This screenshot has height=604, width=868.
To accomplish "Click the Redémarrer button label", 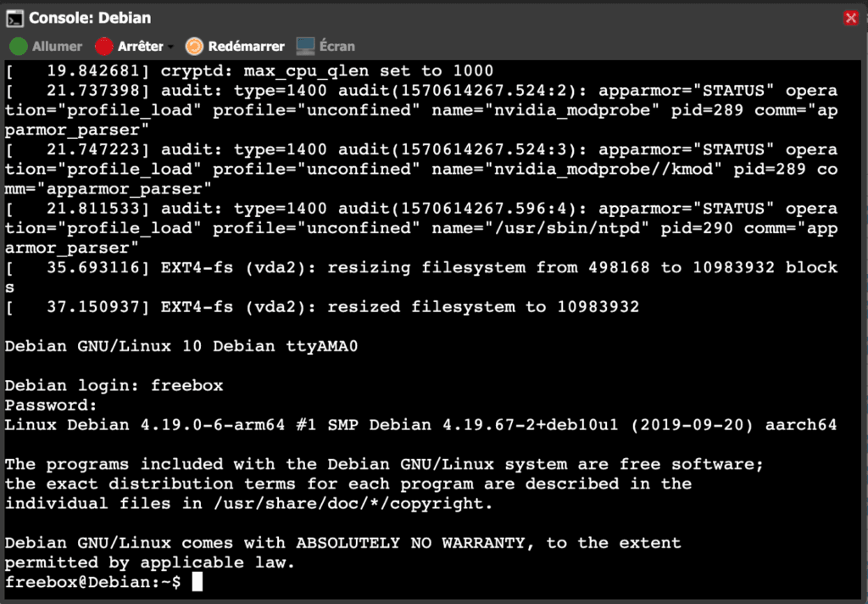I will tap(247, 47).
